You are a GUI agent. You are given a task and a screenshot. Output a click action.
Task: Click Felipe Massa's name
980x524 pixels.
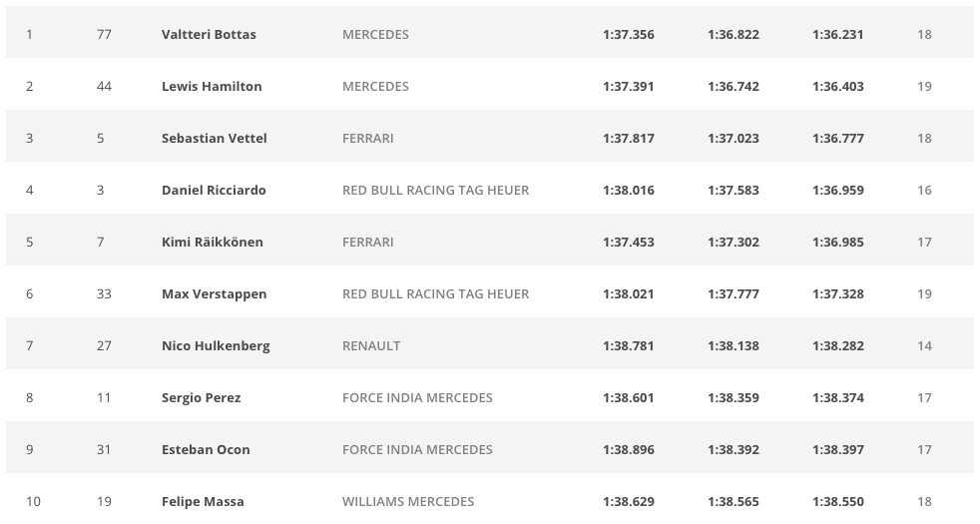[x=203, y=501]
